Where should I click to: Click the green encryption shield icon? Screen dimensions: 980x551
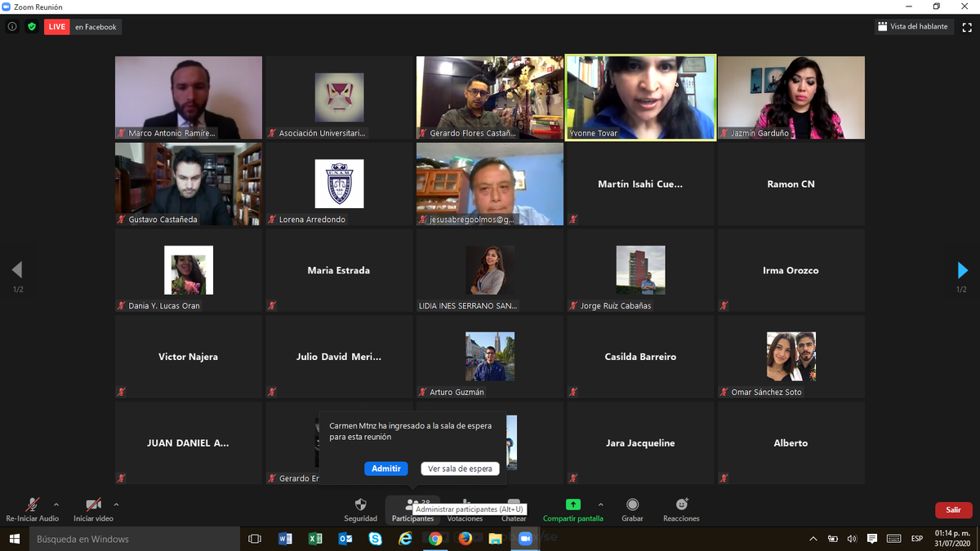pyautogui.click(x=32, y=27)
